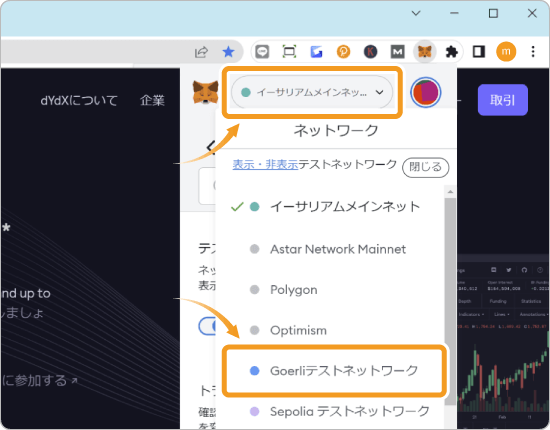
Task: Open the 企業 nav link
Action: tap(152, 101)
